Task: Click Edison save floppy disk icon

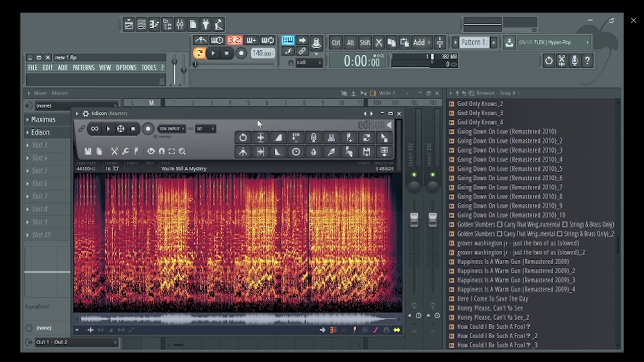Action: (88, 151)
